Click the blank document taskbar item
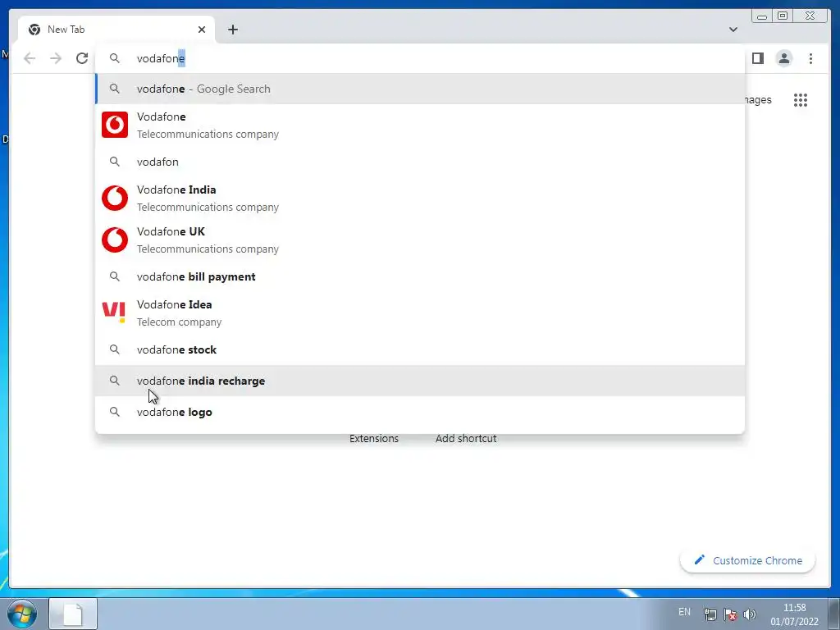Screen dimensions: 840x630 pyautogui.click(x=73, y=614)
